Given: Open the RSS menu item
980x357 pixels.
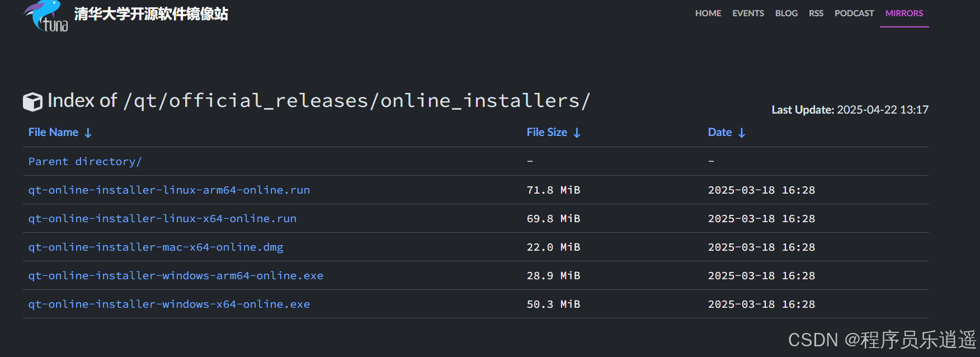Looking at the screenshot, I should [x=816, y=13].
